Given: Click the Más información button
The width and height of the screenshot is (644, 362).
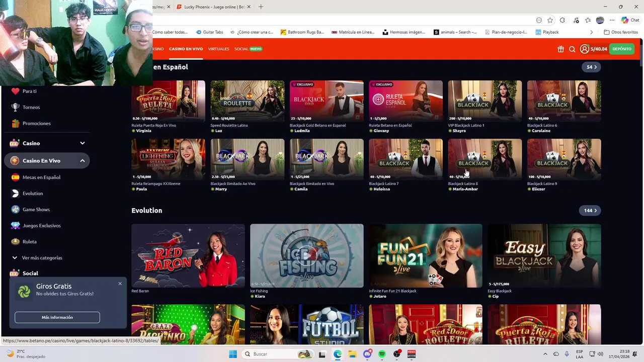Looking at the screenshot, I should click(57, 317).
